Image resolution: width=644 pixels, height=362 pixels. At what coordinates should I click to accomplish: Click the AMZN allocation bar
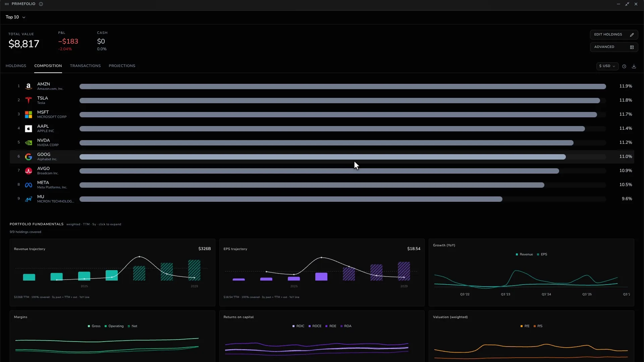[342, 86]
